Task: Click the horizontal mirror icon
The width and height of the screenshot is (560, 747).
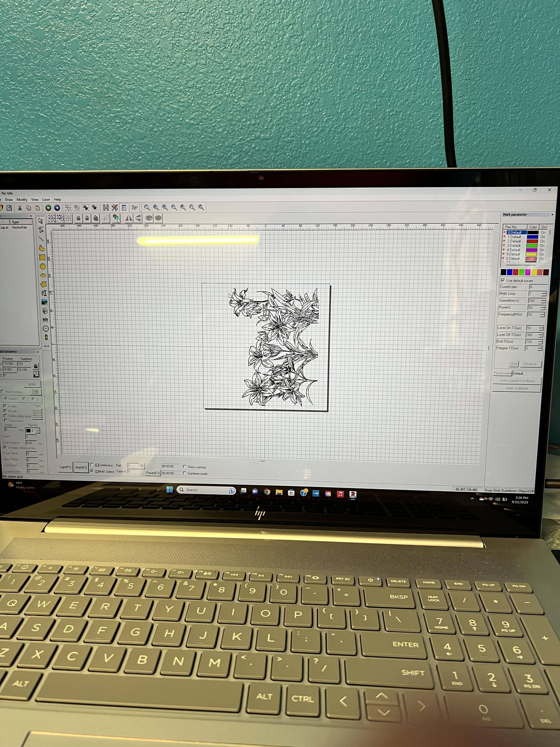Action: tap(129, 218)
